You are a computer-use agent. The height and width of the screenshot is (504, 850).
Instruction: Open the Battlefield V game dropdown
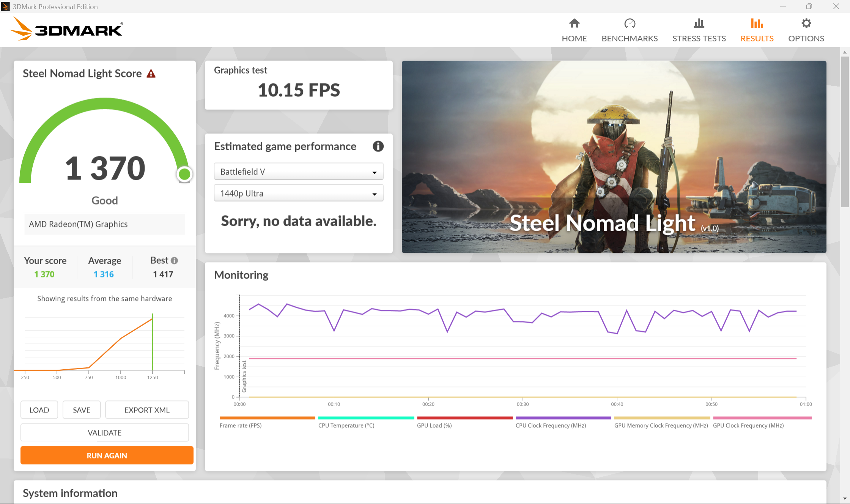point(299,172)
